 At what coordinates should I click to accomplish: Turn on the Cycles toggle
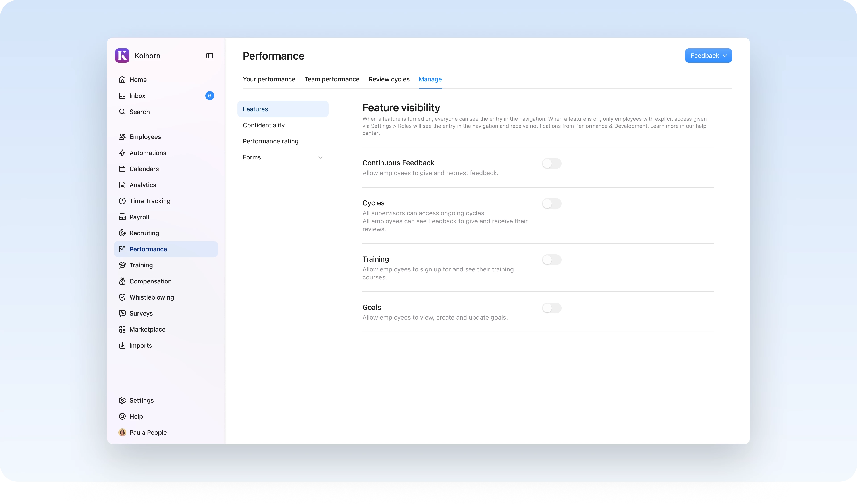(551, 204)
